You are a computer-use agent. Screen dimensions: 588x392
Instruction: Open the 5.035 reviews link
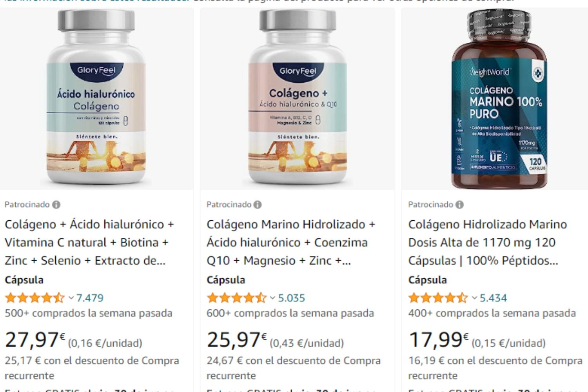point(291,298)
